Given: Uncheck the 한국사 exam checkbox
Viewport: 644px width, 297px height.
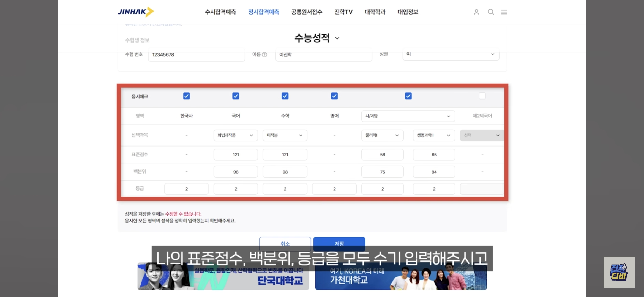Looking at the screenshot, I should click(x=186, y=96).
